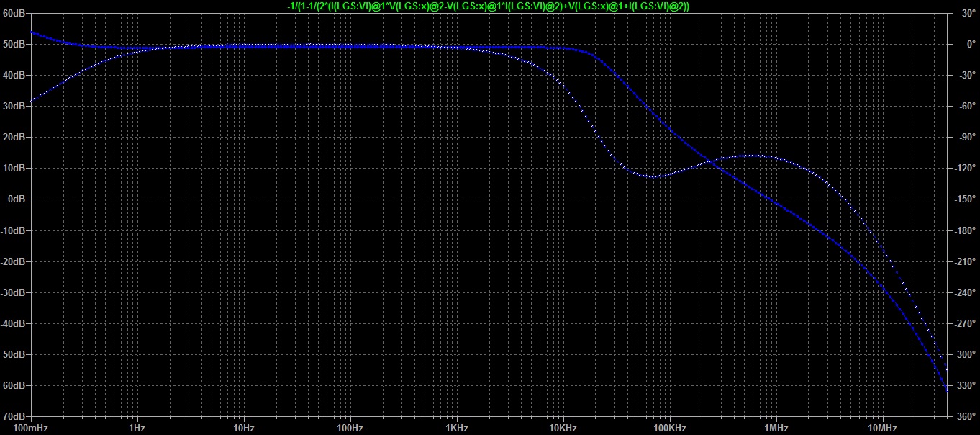
Task: Click the 10Hz frequency axis label
Action: (x=244, y=428)
